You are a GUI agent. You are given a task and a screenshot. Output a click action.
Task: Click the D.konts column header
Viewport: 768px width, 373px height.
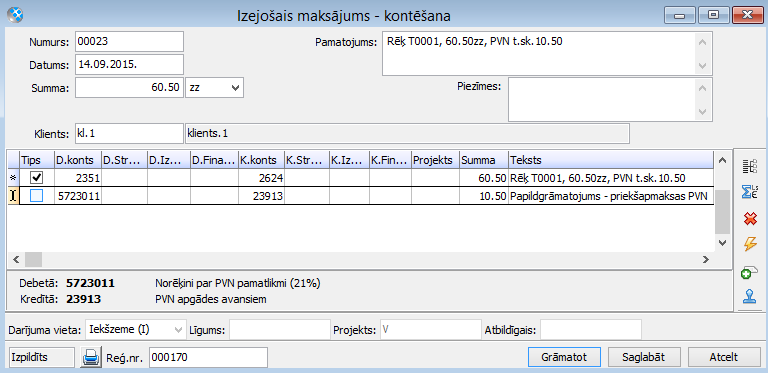tap(77, 160)
